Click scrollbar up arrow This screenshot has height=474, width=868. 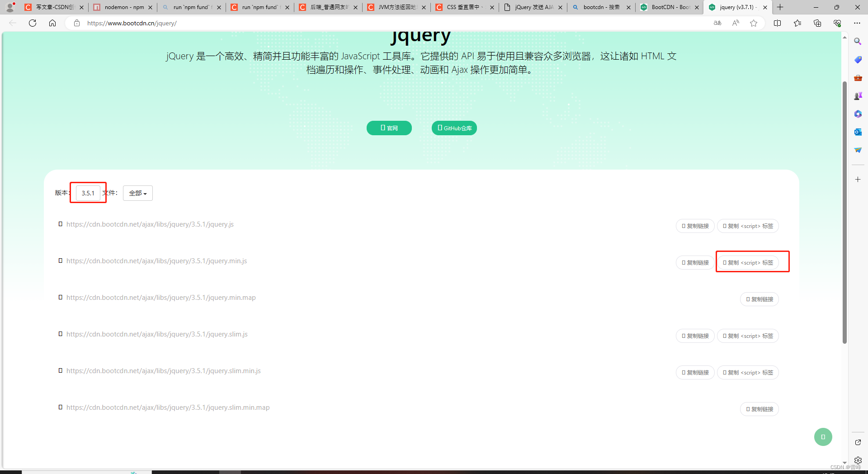[x=844, y=38]
